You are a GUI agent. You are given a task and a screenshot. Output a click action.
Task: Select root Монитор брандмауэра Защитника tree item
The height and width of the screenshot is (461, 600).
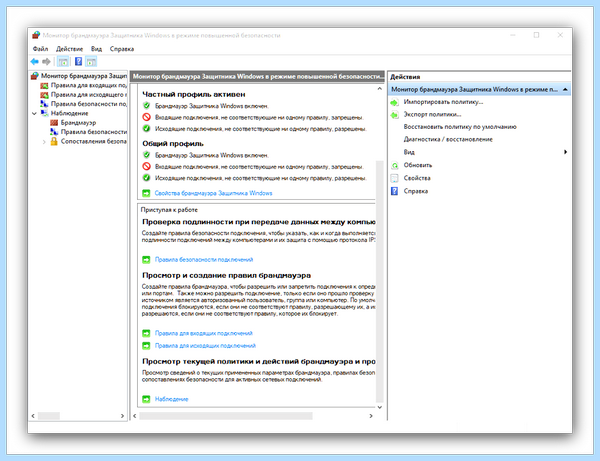(x=84, y=76)
